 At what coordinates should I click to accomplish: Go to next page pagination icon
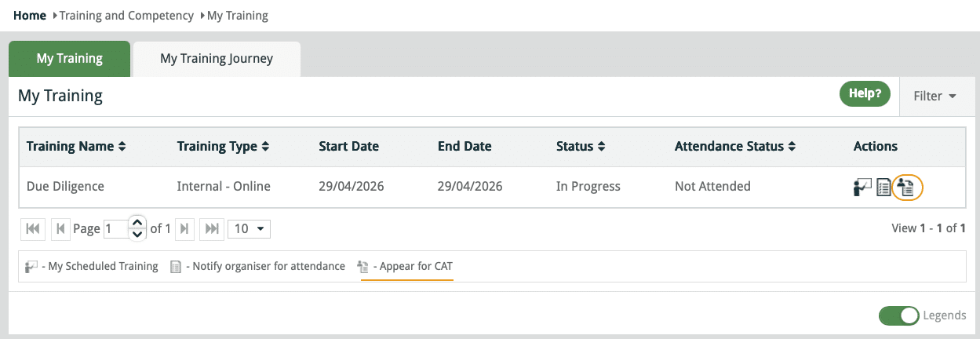pyautogui.click(x=184, y=228)
